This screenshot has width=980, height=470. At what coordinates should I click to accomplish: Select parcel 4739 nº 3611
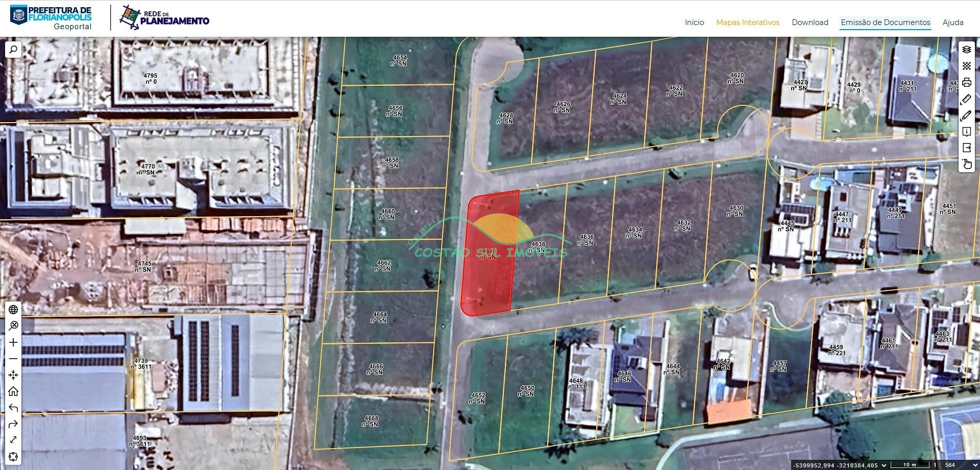coord(141,363)
